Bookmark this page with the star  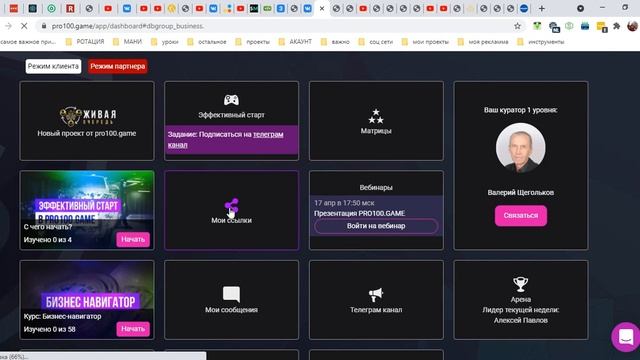coord(517,26)
